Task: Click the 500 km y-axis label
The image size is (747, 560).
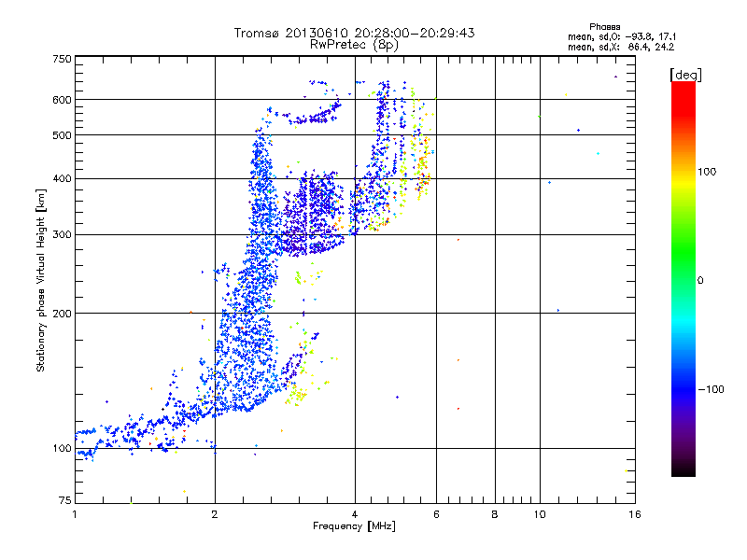Action: (x=62, y=135)
